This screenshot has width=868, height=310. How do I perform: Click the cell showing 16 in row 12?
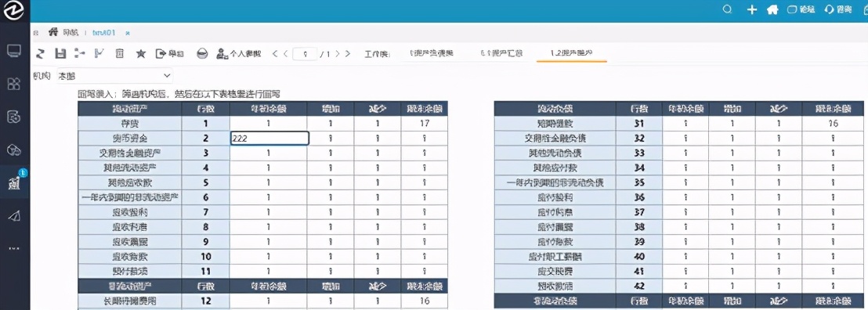tap(424, 301)
